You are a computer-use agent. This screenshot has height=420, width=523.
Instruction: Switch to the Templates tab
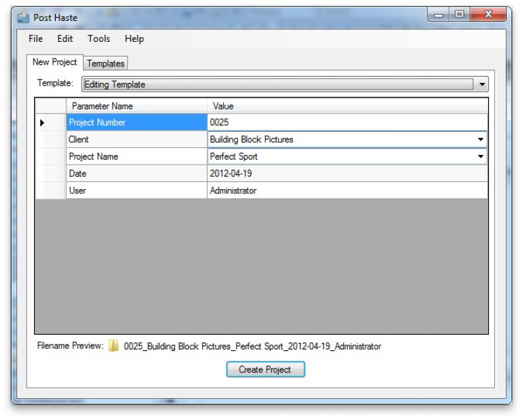click(x=105, y=63)
